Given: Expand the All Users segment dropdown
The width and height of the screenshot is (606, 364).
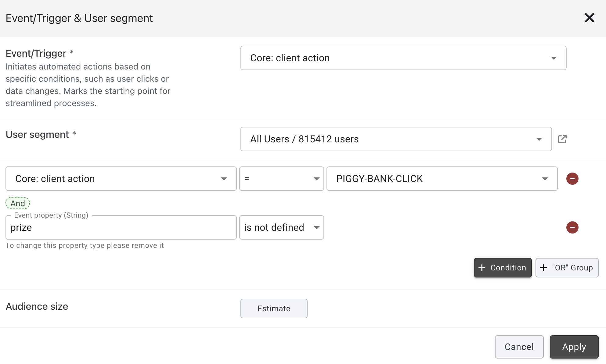Looking at the screenshot, I should [395, 139].
